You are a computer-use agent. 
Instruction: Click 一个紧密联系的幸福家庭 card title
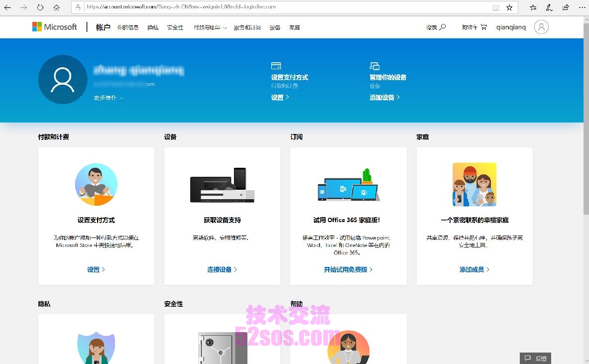(x=475, y=220)
